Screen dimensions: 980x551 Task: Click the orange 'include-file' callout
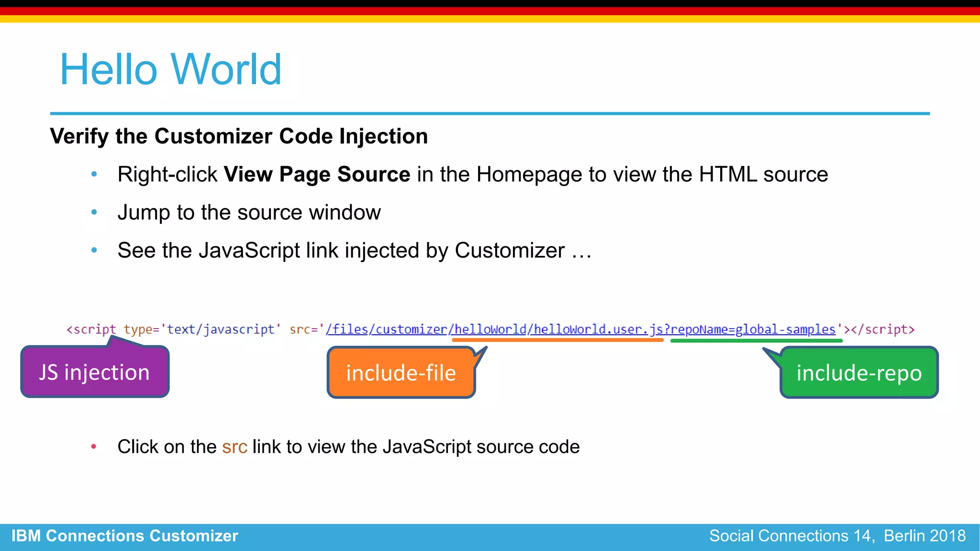click(401, 373)
